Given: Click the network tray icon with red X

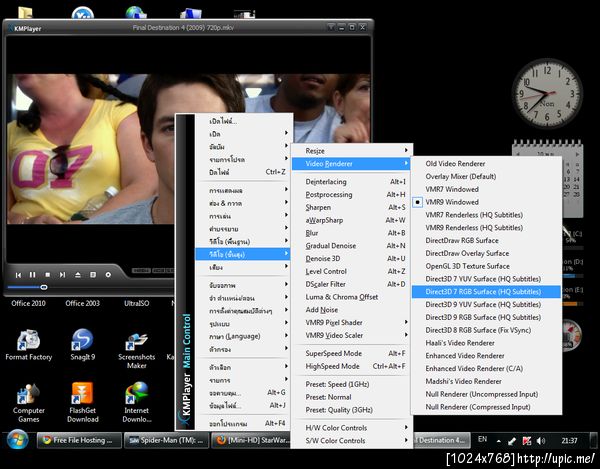Looking at the screenshot, I should 527,441.
